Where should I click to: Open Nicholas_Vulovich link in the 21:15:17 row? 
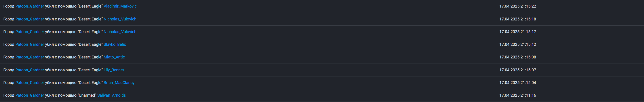(120, 32)
